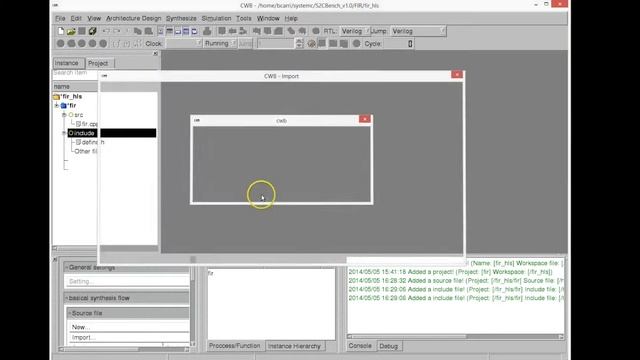640x360 pixels.
Task: Click the New... link under Source file
Action: click(x=80, y=327)
